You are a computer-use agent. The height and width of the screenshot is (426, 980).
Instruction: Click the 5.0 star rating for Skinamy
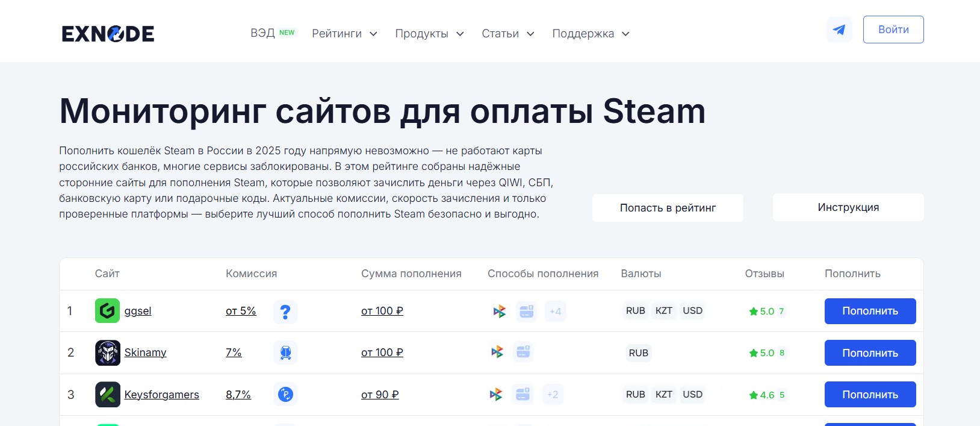click(762, 353)
